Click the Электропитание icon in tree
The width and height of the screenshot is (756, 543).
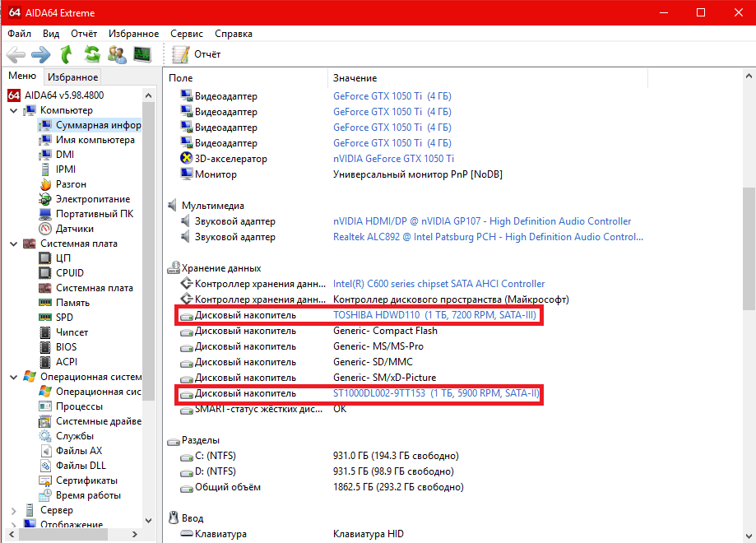pos(45,199)
